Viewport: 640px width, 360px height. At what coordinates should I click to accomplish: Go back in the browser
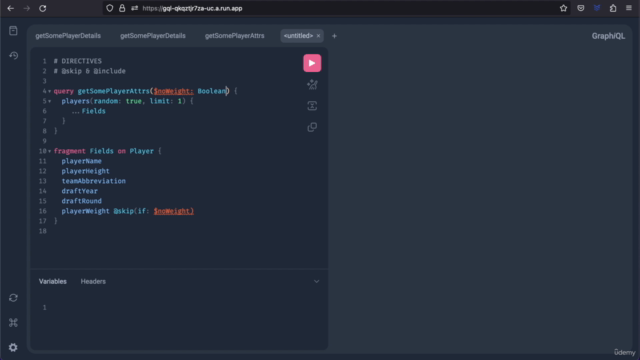click(11, 8)
